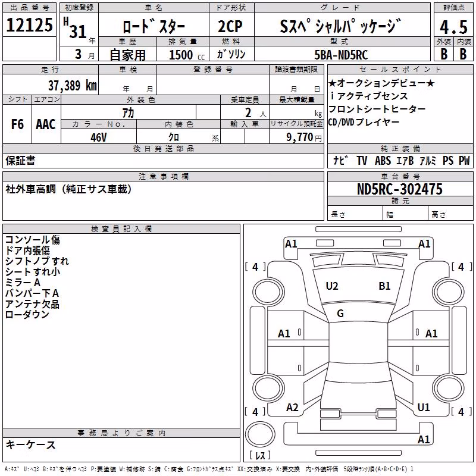Select the recycle deposit 9,770円
476x476 pixels.
303,137
